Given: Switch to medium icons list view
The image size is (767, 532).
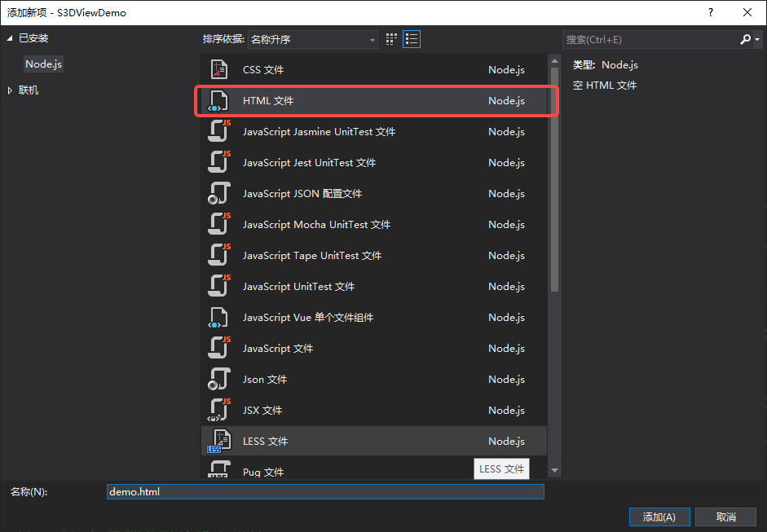Looking at the screenshot, I should click(x=412, y=39).
